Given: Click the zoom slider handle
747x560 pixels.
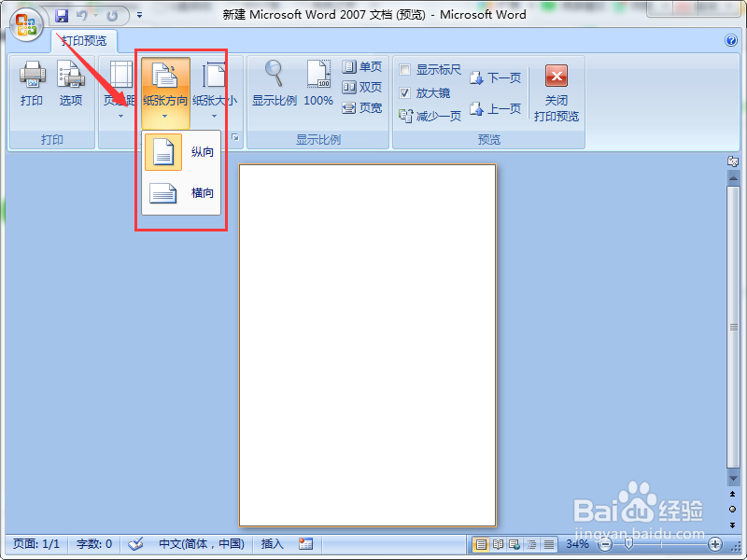Looking at the screenshot, I should 628,544.
